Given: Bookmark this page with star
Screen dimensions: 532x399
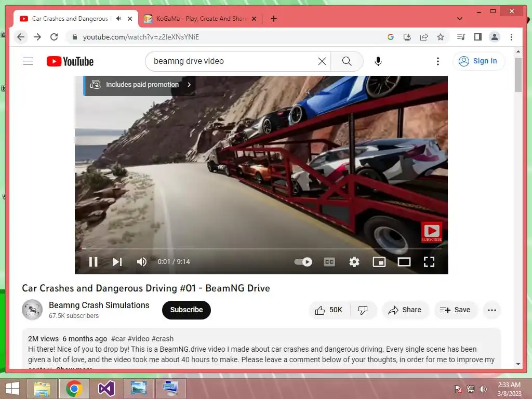Looking at the screenshot, I should coord(441,37).
